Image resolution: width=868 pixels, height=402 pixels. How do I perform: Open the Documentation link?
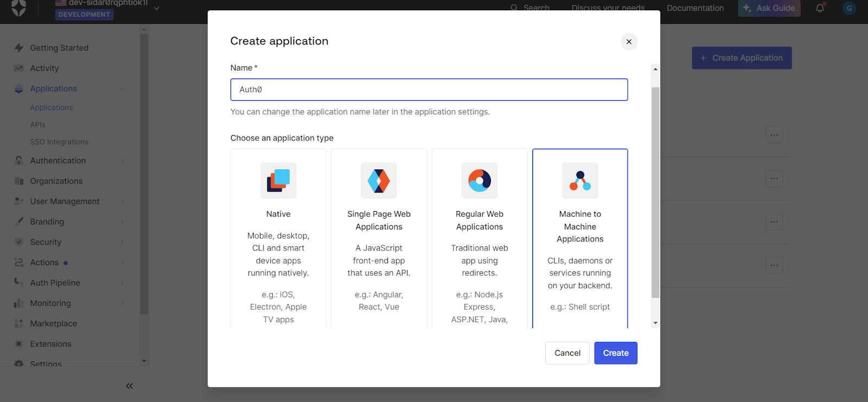695,8
